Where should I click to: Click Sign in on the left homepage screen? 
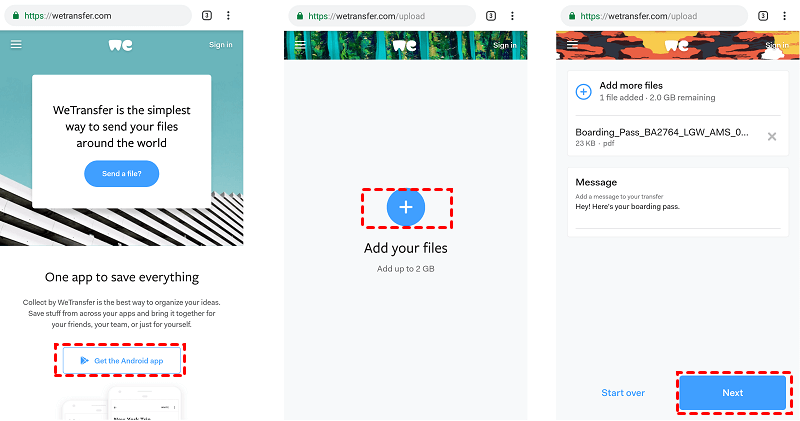click(220, 45)
